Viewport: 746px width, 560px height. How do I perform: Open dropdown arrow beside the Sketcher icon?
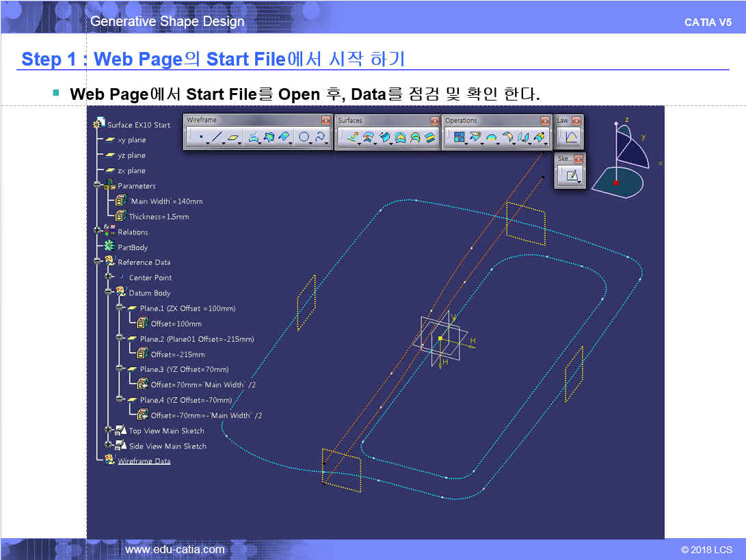pyautogui.click(x=580, y=183)
